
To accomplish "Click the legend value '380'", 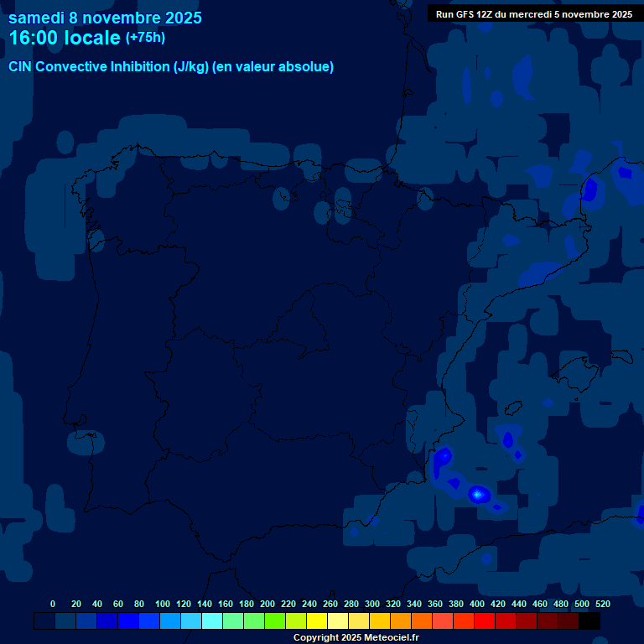I will tap(456, 604).
